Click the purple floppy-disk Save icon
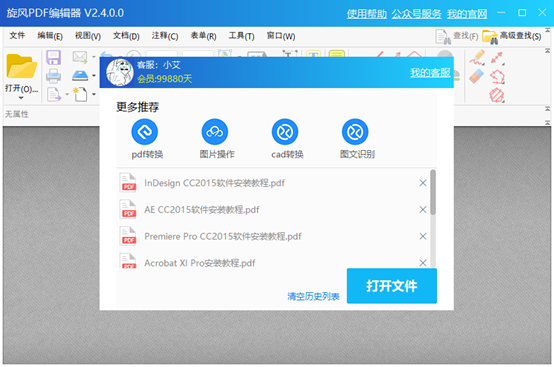The image size is (554, 367). [54, 57]
